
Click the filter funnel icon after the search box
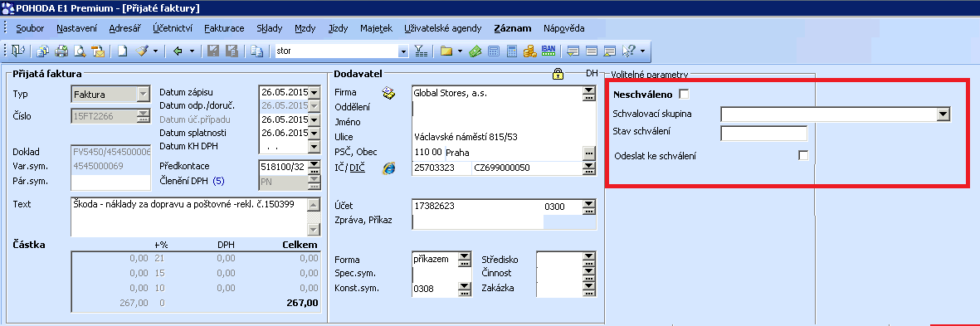click(x=422, y=51)
